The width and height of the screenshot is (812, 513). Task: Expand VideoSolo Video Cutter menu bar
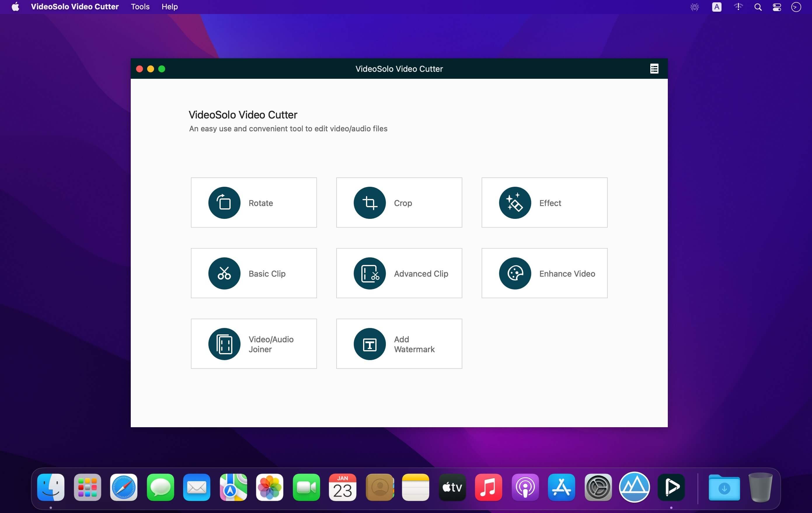point(74,6)
